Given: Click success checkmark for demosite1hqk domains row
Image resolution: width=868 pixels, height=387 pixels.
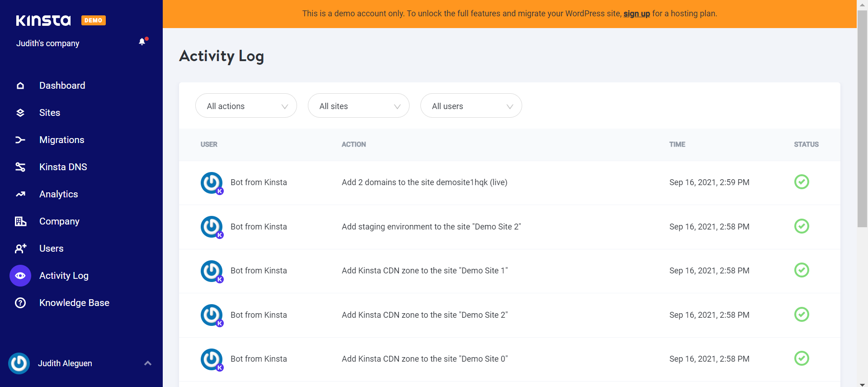Looking at the screenshot, I should click(x=802, y=182).
